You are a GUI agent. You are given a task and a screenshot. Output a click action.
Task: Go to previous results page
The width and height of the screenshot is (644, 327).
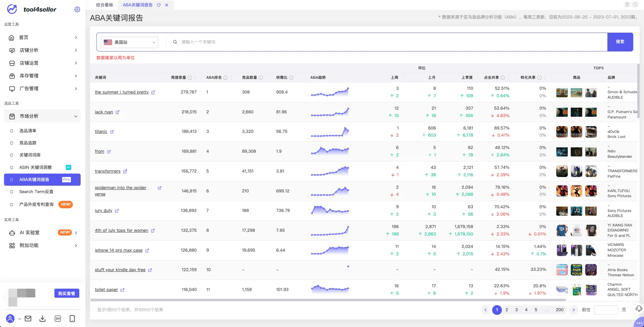(485, 310)
